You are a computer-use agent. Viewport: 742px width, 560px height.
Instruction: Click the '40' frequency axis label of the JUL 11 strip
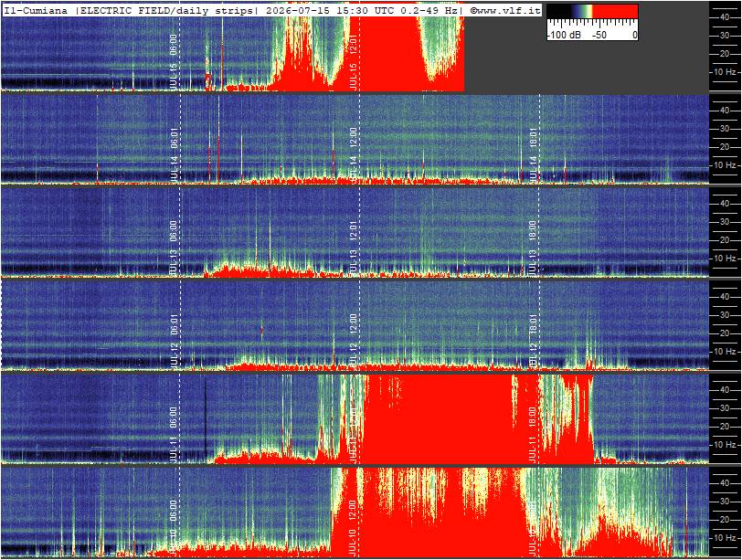coord(725,390)
